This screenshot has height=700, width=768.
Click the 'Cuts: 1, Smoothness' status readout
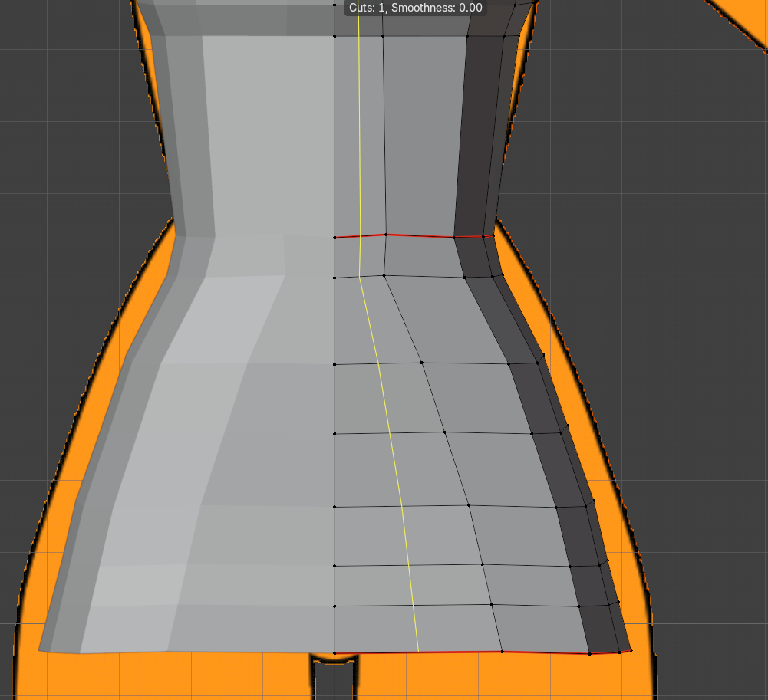pos(415,8)
